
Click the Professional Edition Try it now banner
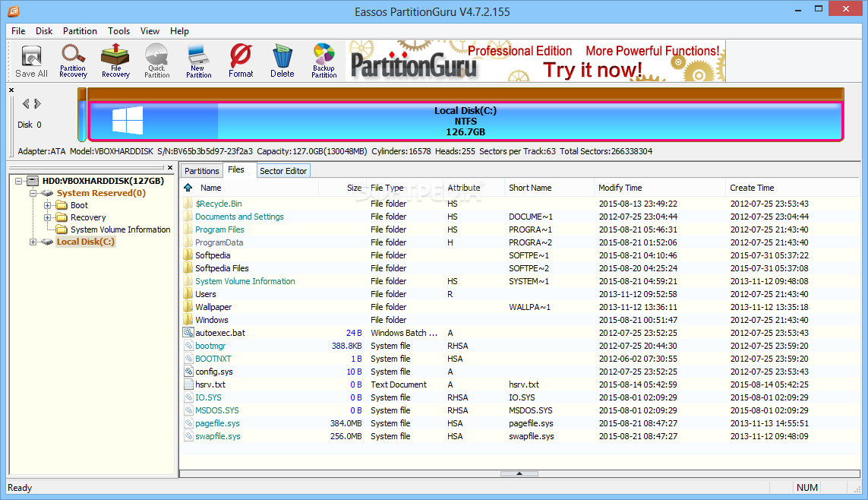point(536,61)
